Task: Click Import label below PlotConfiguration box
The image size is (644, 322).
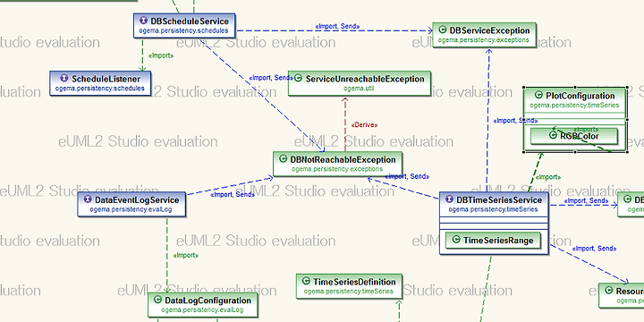Action: 548,177
